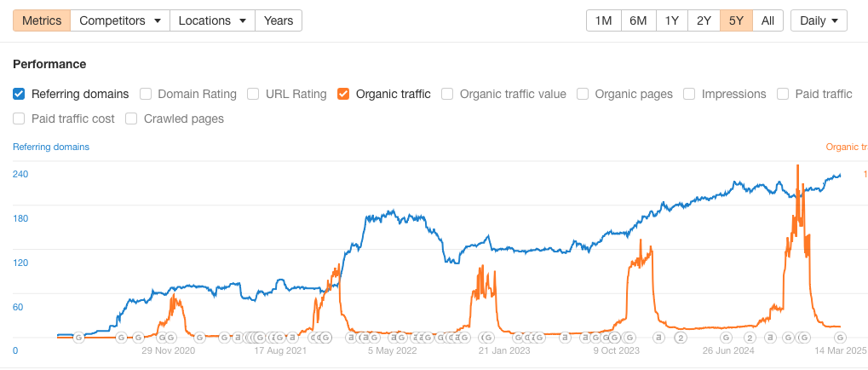Open the Daily interval dropdown
Screen dimensions: 868x370
[x=819, y=20]
